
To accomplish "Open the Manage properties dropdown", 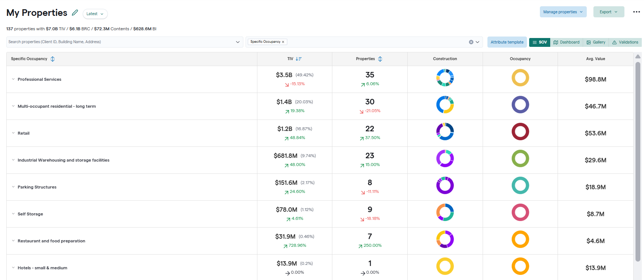I will (x=563, y=12).
